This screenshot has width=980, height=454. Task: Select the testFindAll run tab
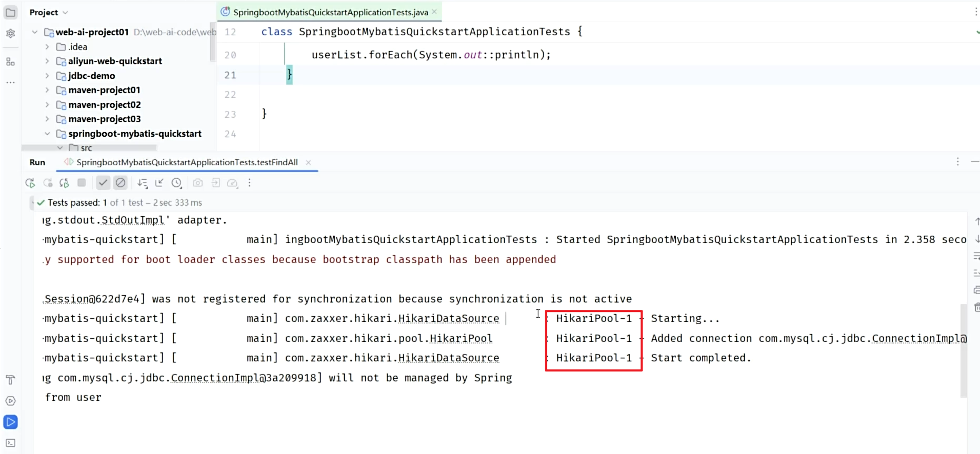click(x=187, y=162)
